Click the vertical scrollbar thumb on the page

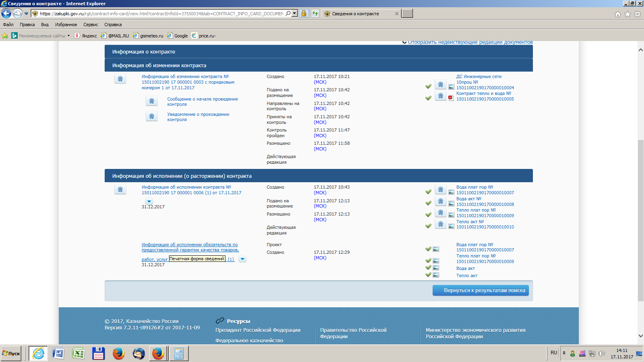coord(640,220)
